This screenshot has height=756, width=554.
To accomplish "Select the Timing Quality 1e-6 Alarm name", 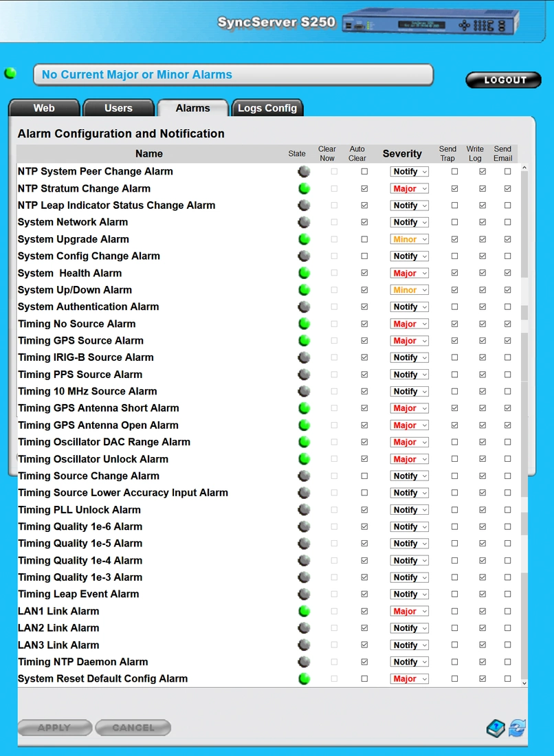I will point(80,526).
